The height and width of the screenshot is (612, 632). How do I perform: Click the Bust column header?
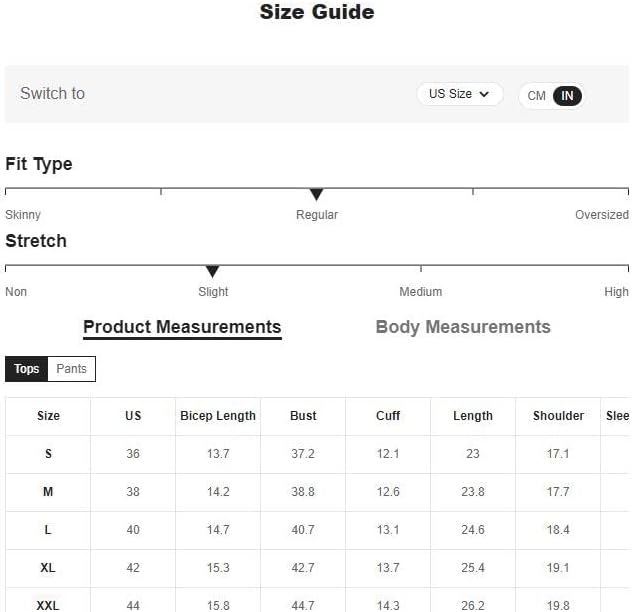coord(303,416)
